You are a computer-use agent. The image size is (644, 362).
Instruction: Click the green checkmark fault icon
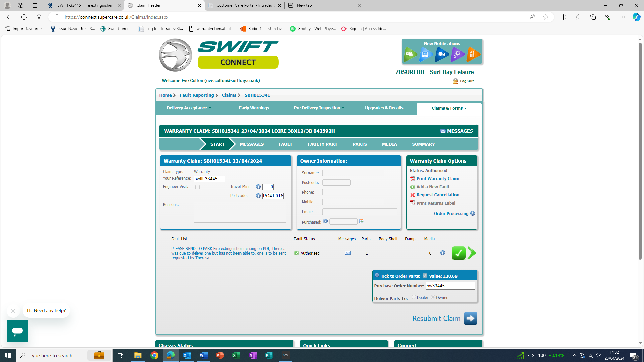[459, 253]
